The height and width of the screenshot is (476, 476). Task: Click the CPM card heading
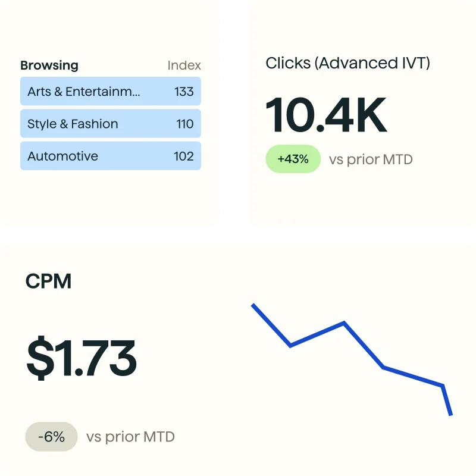click(48, 281)
